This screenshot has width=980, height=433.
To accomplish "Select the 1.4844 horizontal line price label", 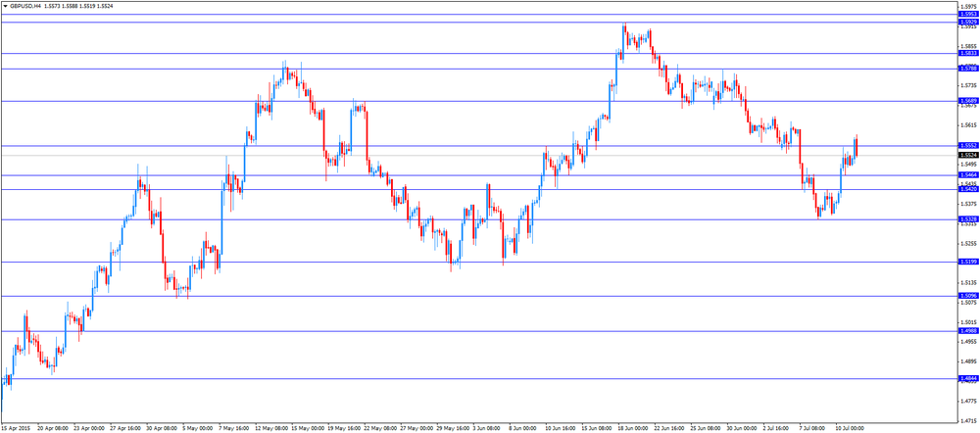I will (968, 379).
